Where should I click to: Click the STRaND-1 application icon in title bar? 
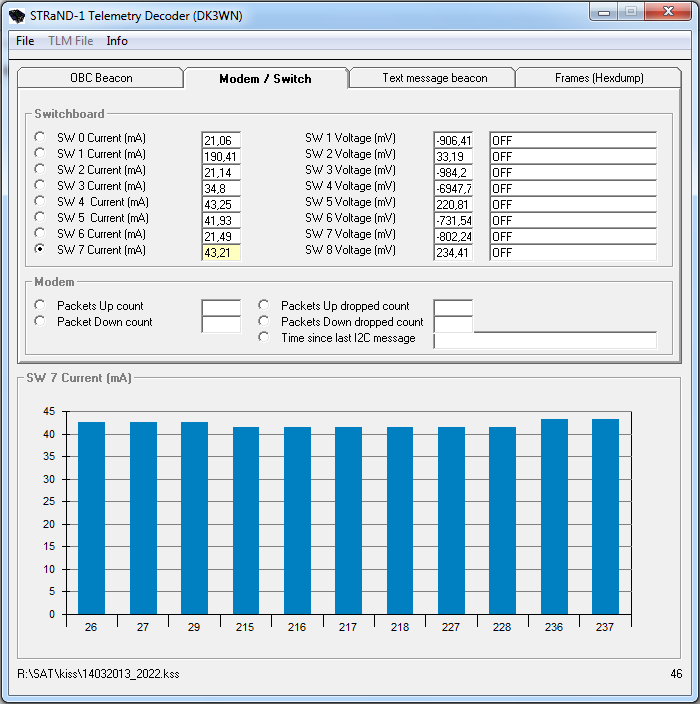[x=15, y=15]
